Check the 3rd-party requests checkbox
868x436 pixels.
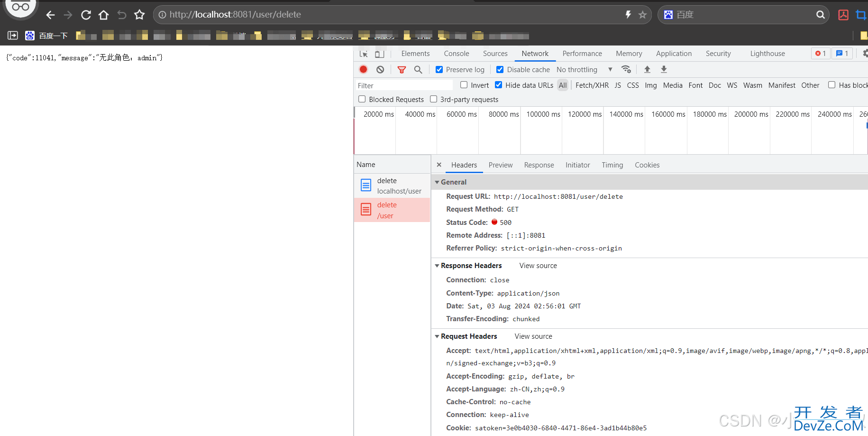433,99
